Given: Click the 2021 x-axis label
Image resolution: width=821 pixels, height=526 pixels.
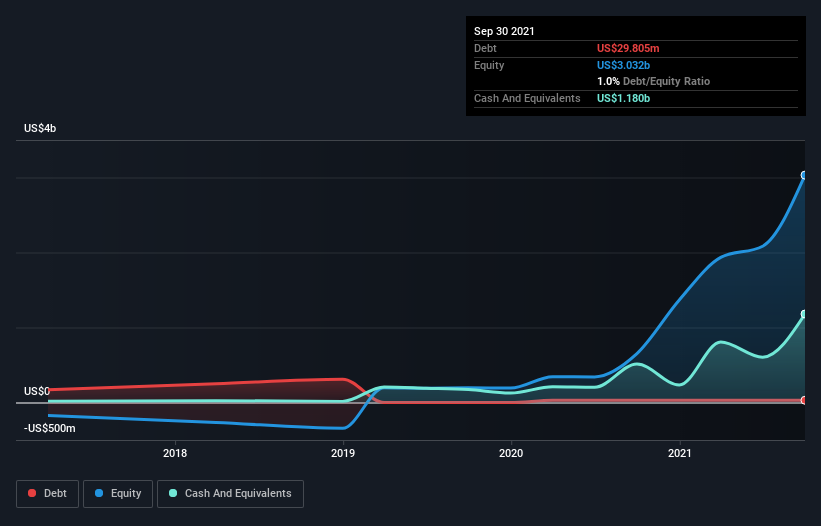Looking at the screenshot, I should (x=680, y=453).
